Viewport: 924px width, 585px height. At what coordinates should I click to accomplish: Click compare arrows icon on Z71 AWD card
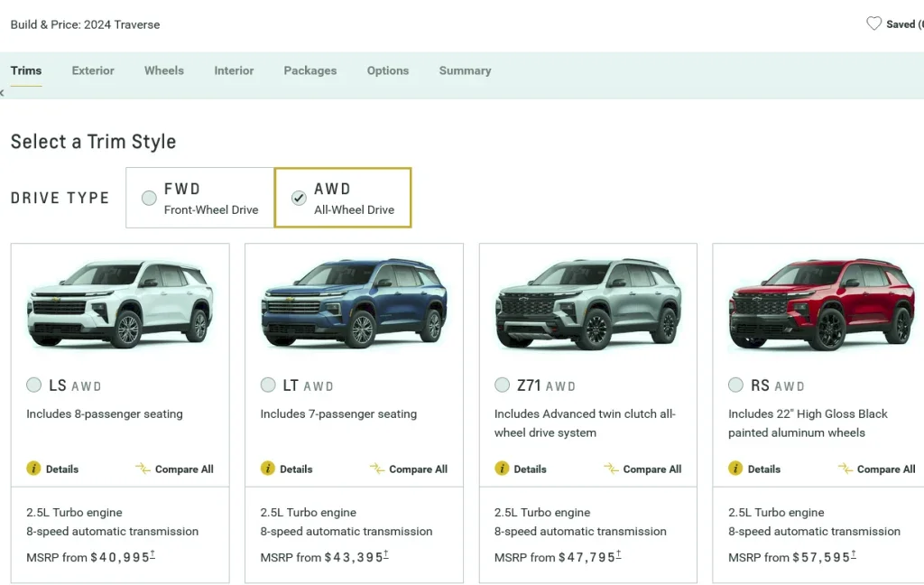tap(611, 469)
